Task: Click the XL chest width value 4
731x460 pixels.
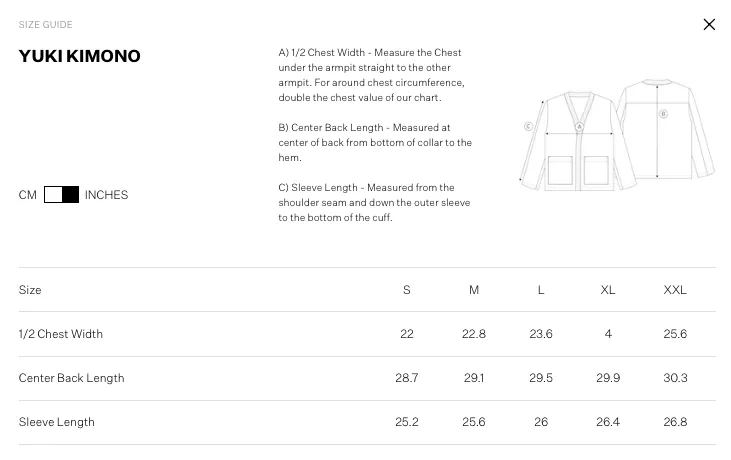Action: tap(608, 334)
